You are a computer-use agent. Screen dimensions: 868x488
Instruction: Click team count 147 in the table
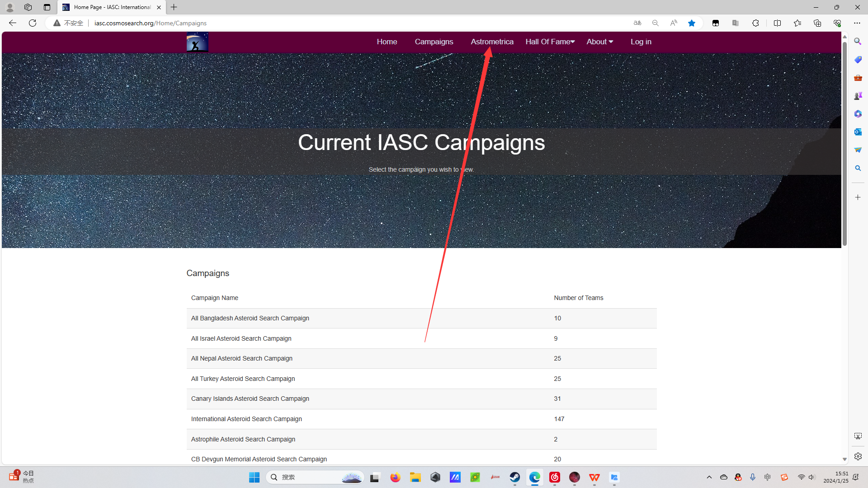(x=559, y=419)
